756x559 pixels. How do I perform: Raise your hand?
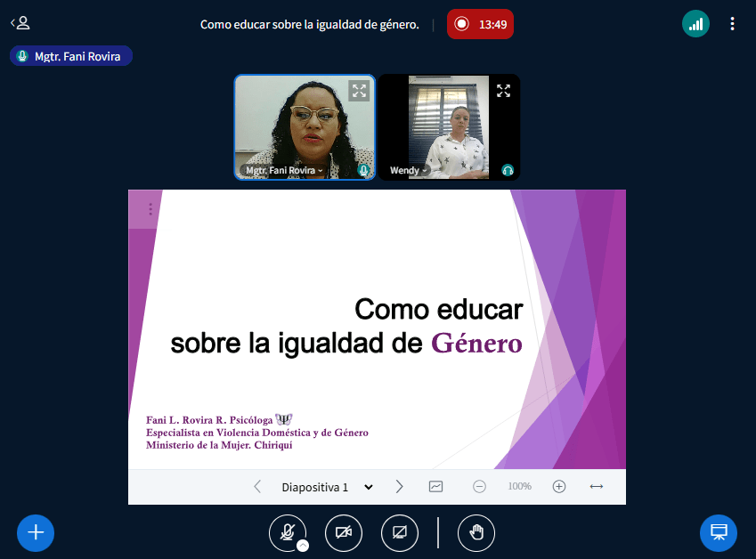[476, 533]
